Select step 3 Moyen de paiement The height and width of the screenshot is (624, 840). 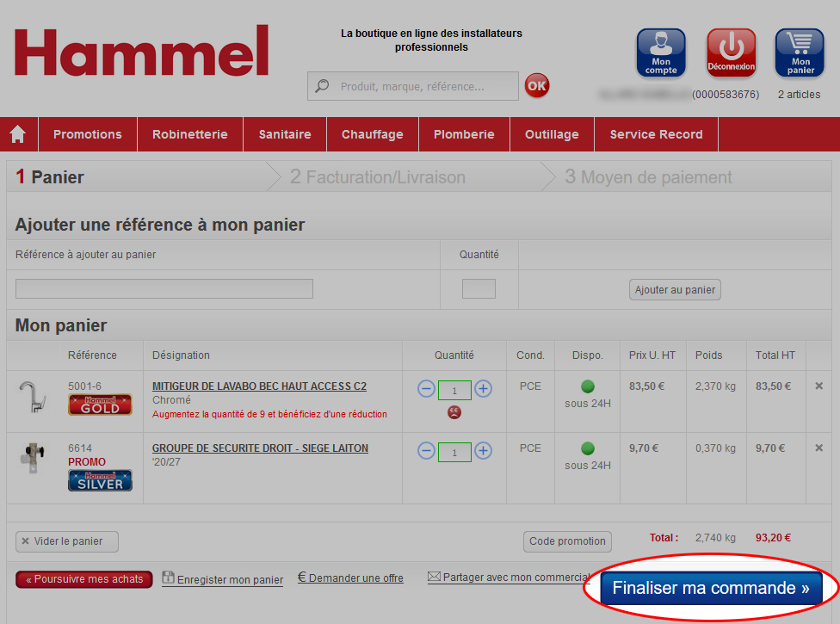pos(648,176)
